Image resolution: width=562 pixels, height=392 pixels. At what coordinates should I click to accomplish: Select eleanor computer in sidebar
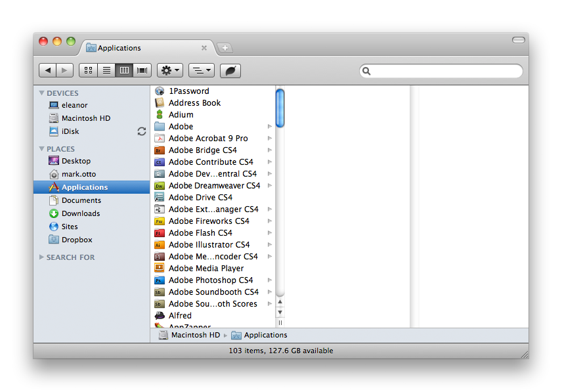(92, 105)
